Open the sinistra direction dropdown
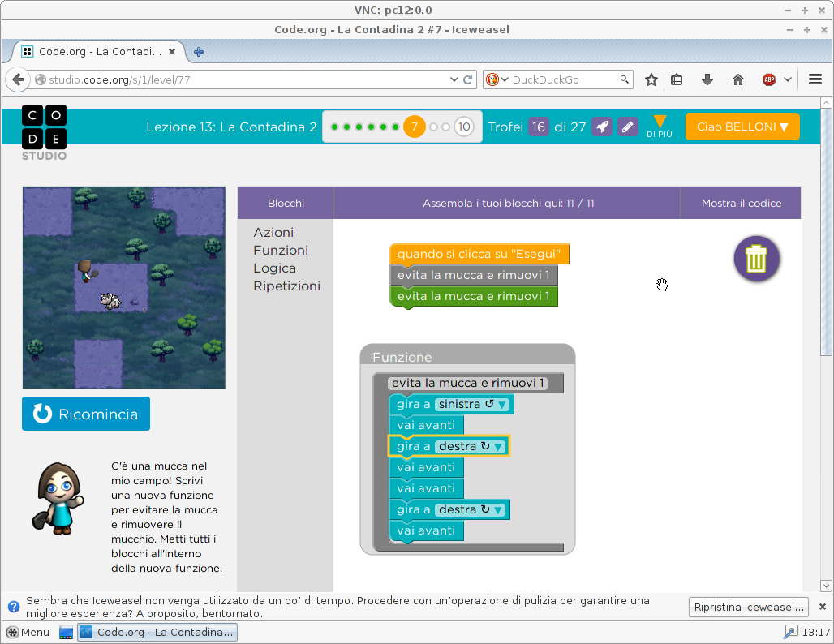 click(502, 405)
